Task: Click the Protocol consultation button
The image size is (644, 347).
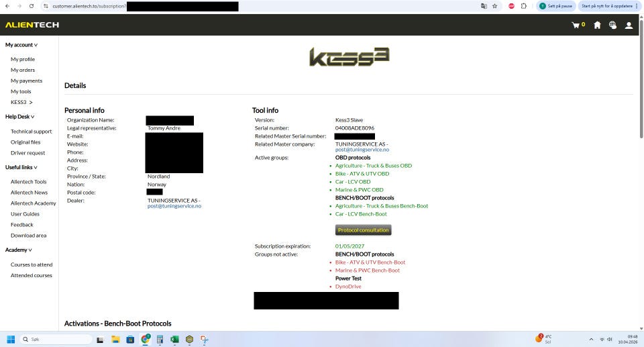Action: (363, 230)
